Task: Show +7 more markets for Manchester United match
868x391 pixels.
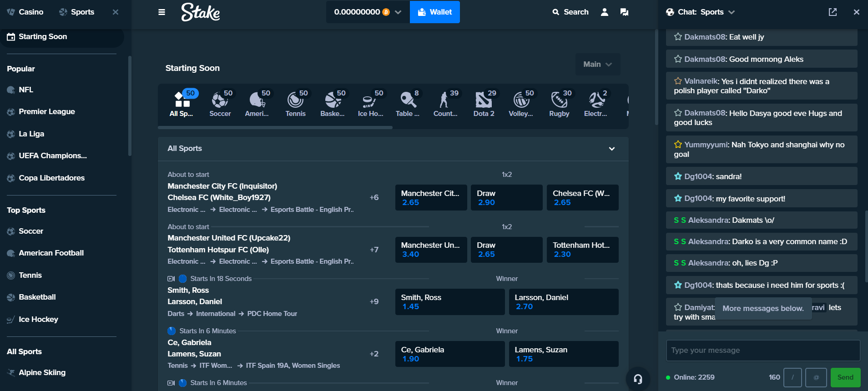Action: [374, 250]
